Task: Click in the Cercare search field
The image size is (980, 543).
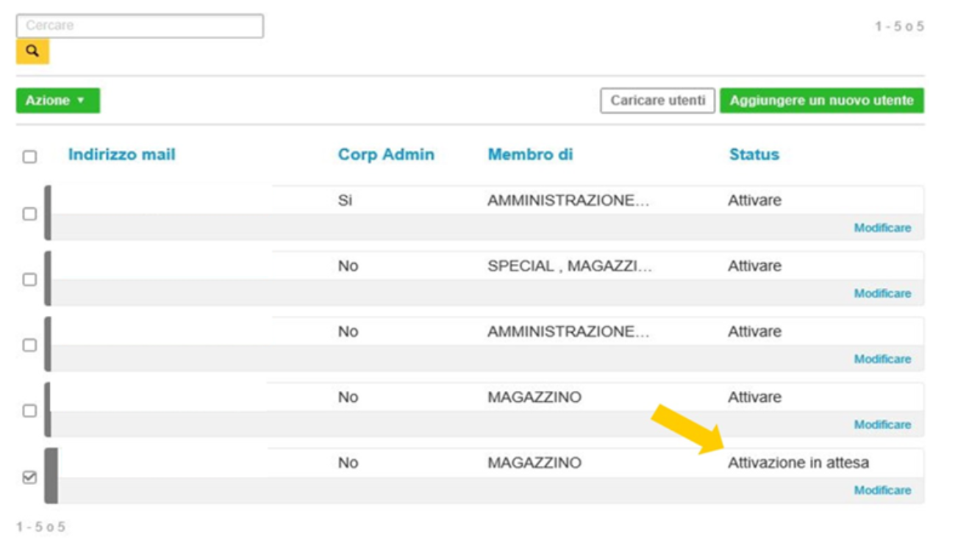Action: pos(140,26)
